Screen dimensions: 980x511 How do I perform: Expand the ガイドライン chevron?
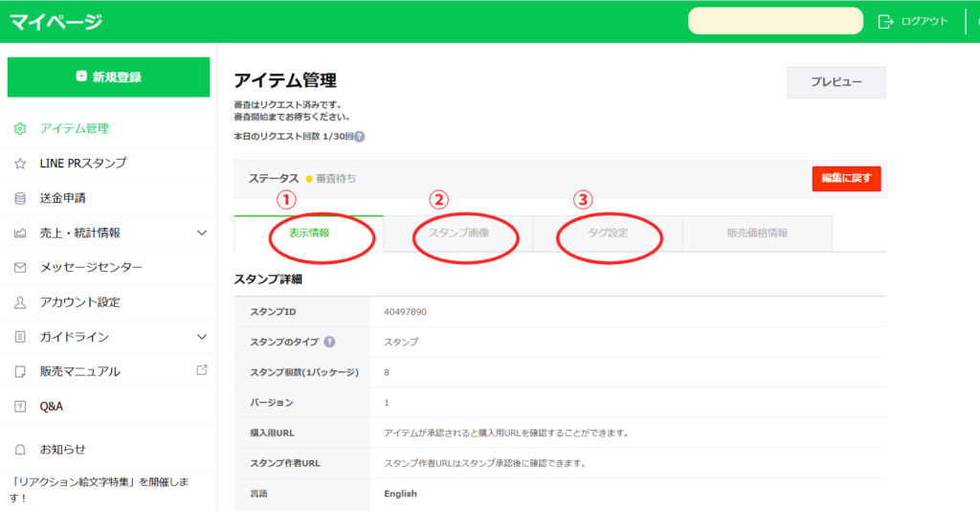click(201, 337)
